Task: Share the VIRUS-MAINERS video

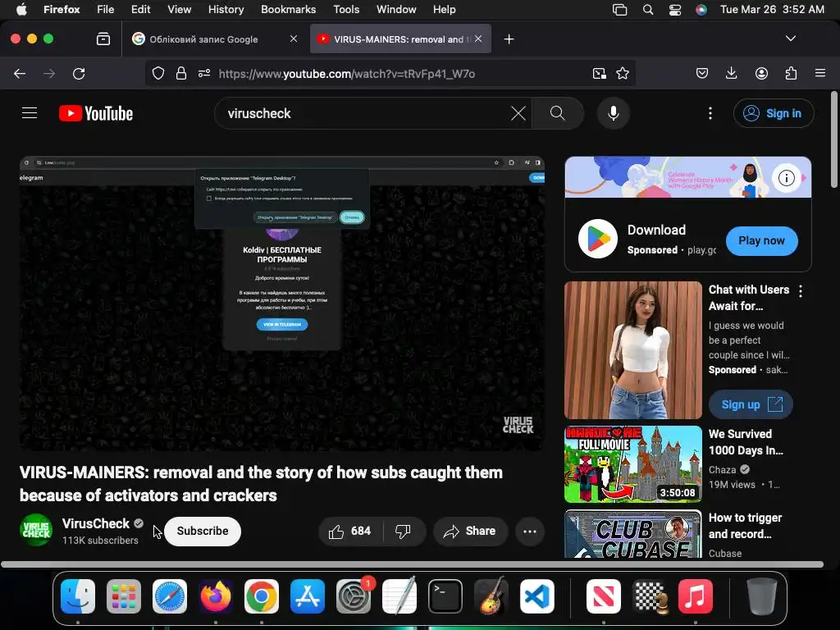Action: pyautogui.click(x=470, y=532)
